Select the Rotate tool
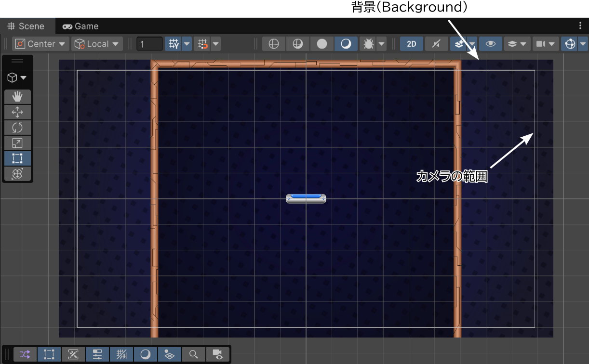 coord(17,128)
